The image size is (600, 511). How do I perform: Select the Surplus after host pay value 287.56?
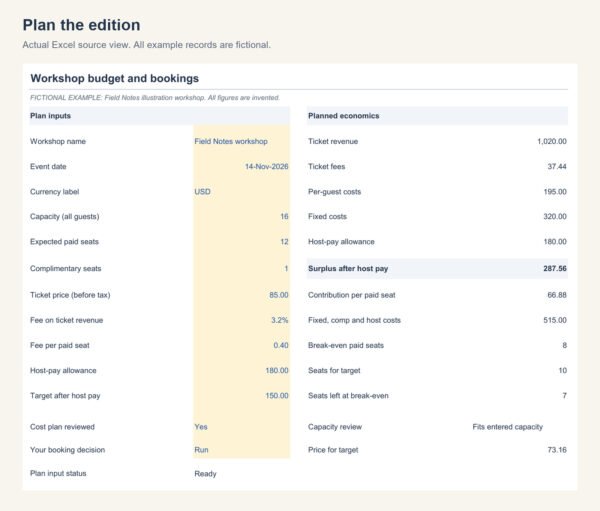tap(555, 269)
